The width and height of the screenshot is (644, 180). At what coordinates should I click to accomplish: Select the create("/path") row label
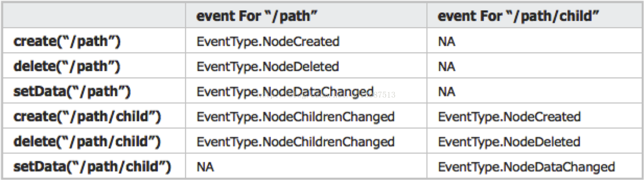(67, 42)
